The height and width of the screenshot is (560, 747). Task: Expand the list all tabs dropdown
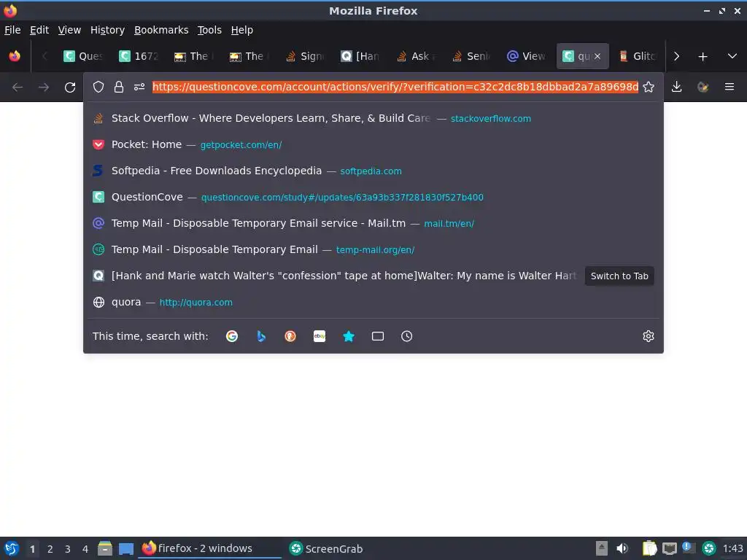tap(732, 56)
